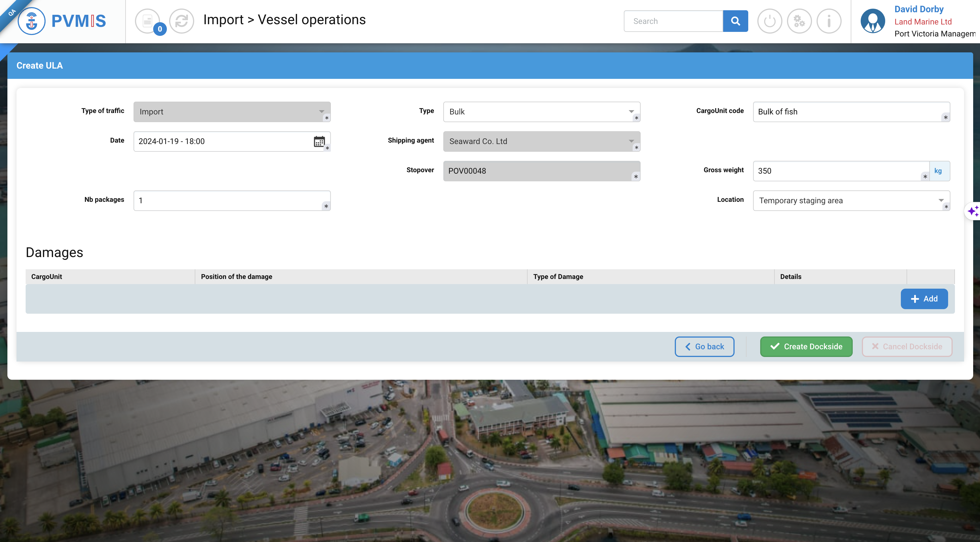Expand the Location dropdown
980x542 pixels.
tap(851, 200)
